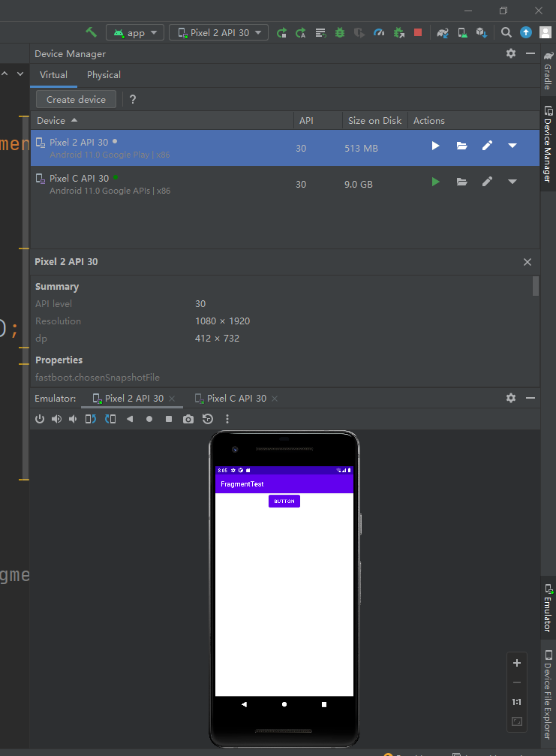
Task: Sync project with Gradle files icon
Action: pos(443,32)
